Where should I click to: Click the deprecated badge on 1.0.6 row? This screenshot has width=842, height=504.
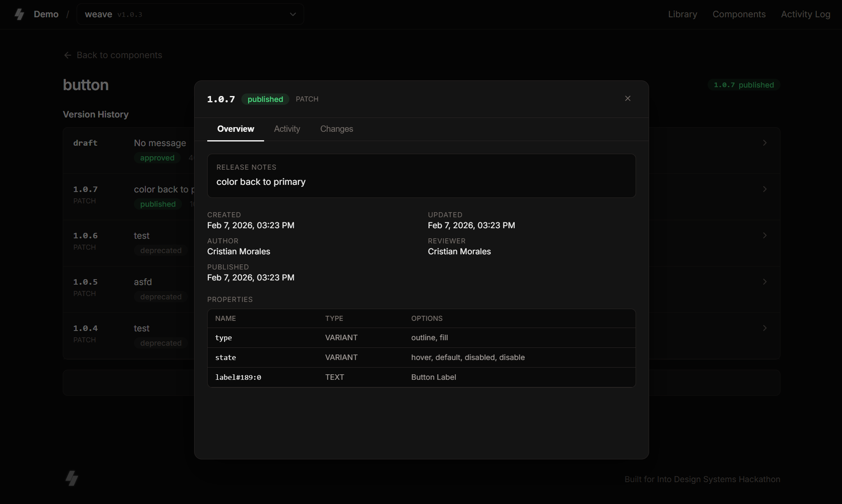coord(161,251)
